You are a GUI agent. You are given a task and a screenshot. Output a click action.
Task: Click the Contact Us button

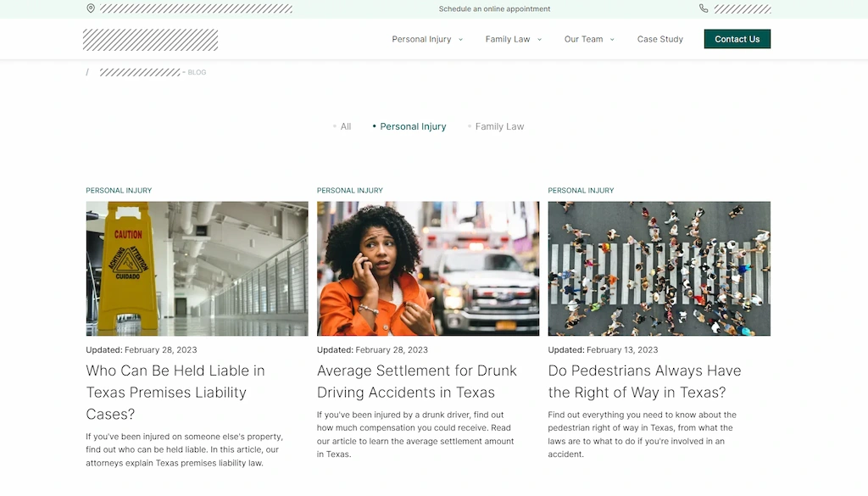[x=737, y=38]
